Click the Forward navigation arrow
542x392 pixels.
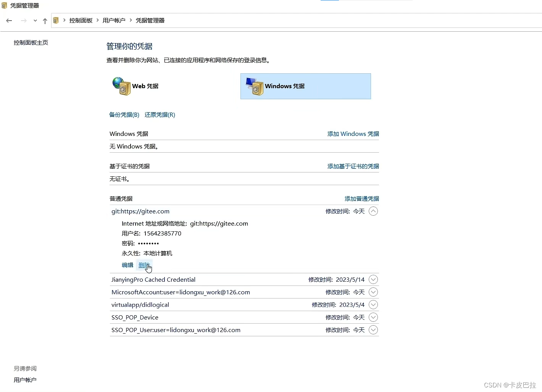click(24, 21)
